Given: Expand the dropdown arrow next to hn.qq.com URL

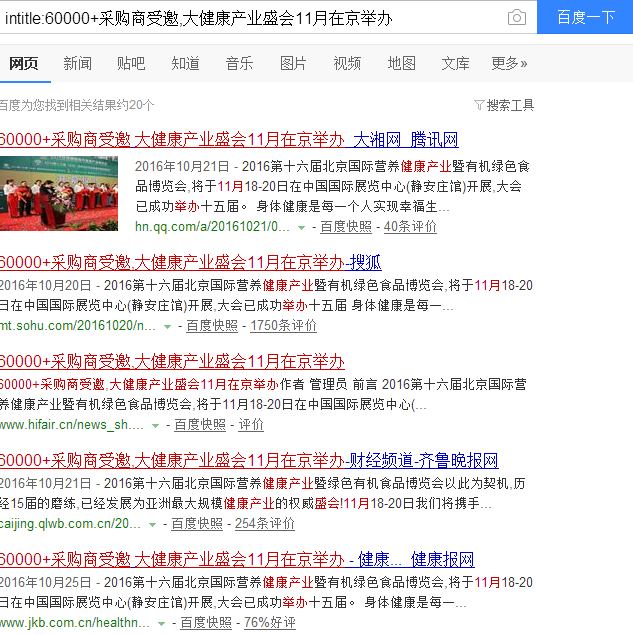Looking at the screenshot, I should pos(301,228).
